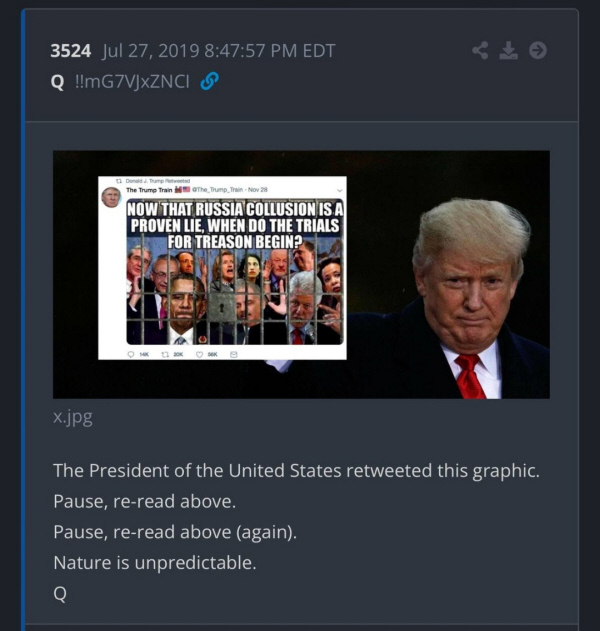
Task: Click the tripcode !!mG7VJxZNCI
Action: (132, 82)
